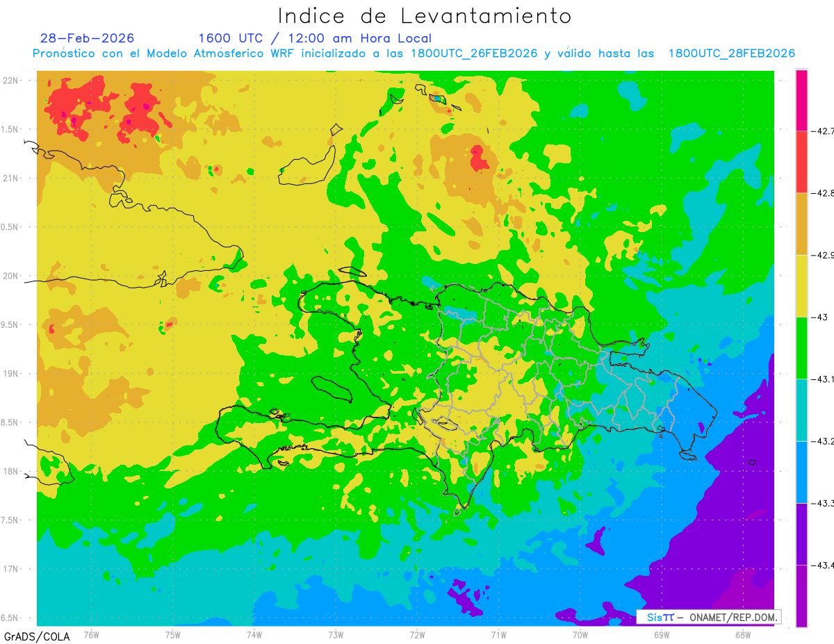Image resolution: width=834 pixels, height=644 pixels.
Task: Click the red swatch between -42.7 and -42.8
Action: pyautogui.click(x=801, y=162)
